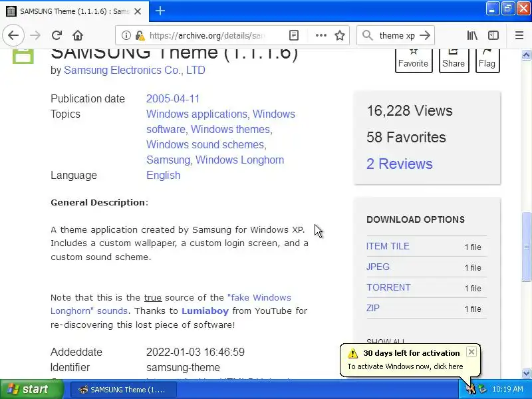Click the connection security lock icon
The height and width of the screenshot is (399, 532).
[140, 35]
